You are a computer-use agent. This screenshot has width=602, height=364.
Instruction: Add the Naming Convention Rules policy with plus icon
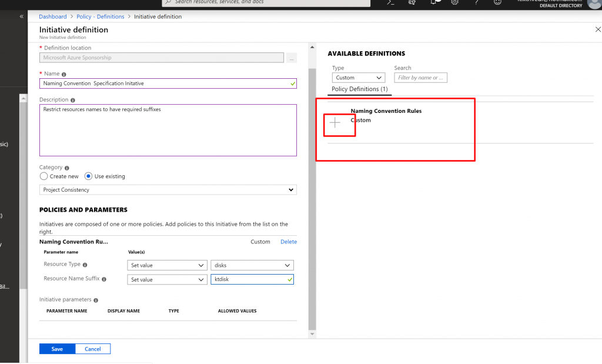pyautogui.click(x=335, y=122)
